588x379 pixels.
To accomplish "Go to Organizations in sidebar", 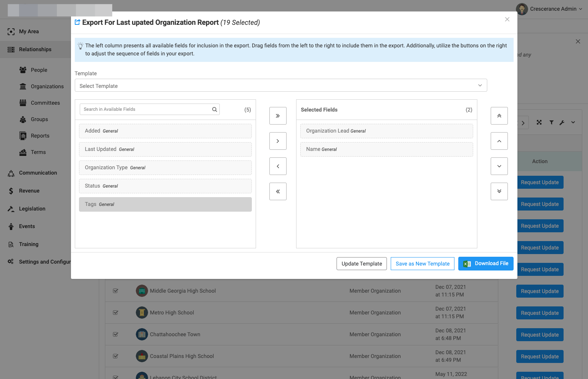I will tap(47, 86).
